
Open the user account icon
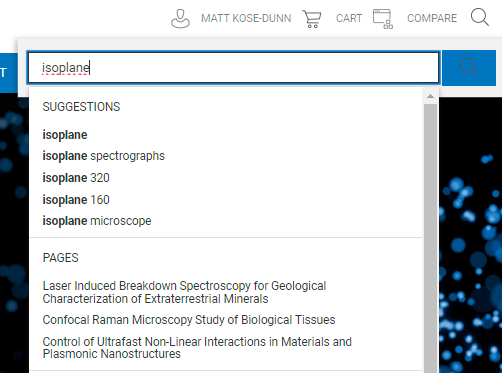coord(180,18)
